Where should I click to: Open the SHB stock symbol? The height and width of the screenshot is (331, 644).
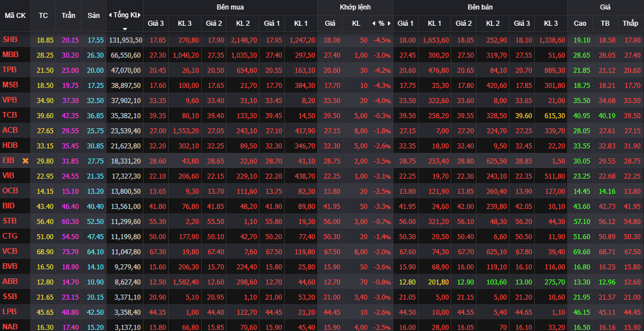10,40
